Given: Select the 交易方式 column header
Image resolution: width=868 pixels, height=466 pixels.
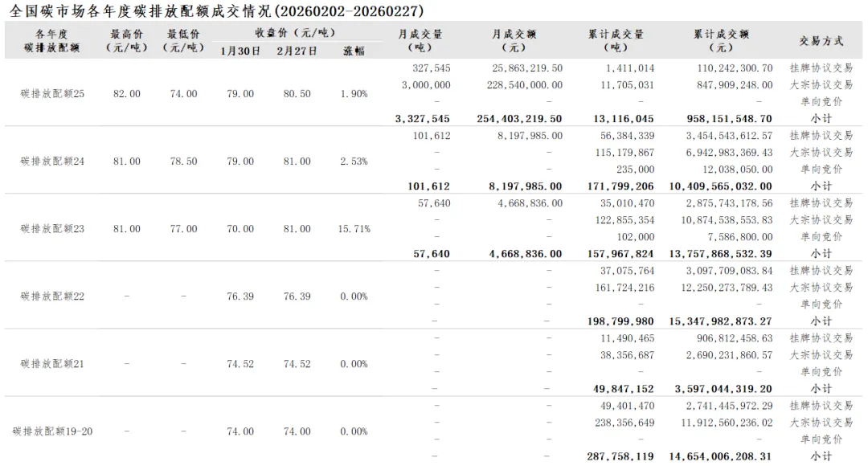Looking at the screenshot, I should pos(821,41).
